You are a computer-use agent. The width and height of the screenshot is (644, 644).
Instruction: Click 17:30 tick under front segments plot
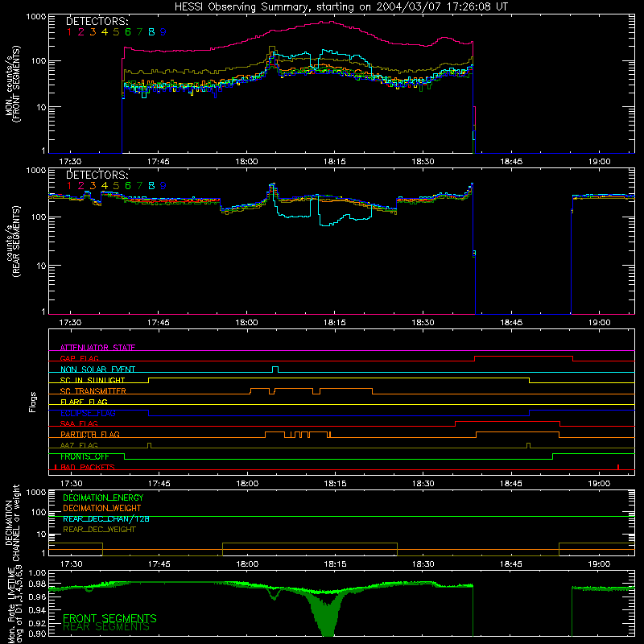[70, 162]
